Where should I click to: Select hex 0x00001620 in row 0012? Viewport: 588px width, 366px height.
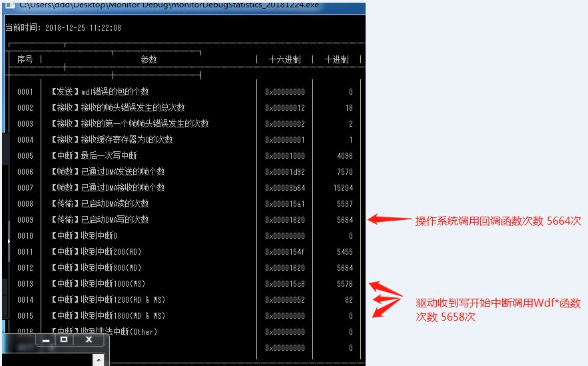285,267
